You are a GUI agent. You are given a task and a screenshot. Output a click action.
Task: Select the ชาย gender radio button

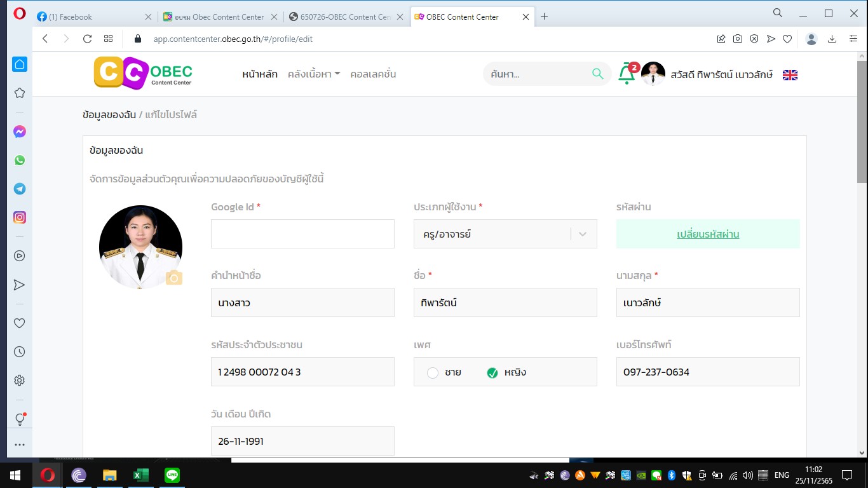433,373
